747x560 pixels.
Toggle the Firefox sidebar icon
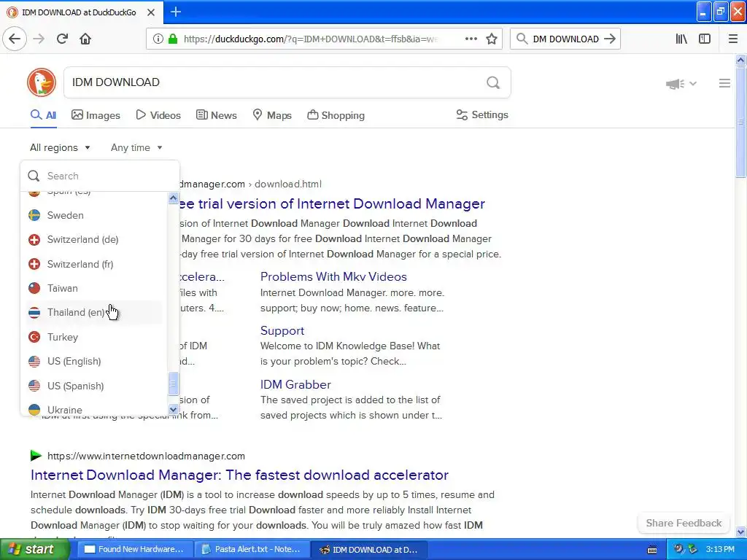[705, 39]
